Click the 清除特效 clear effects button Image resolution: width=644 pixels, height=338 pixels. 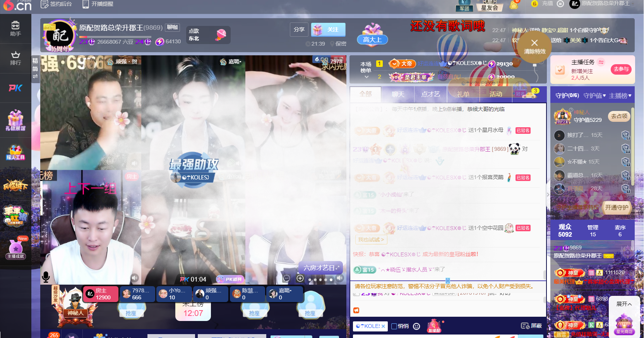[x=534, y=47]
